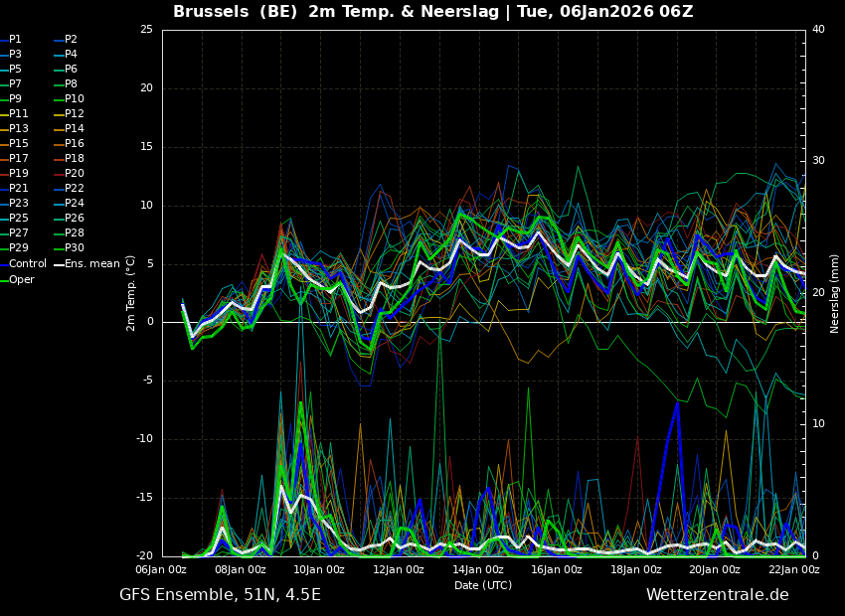Image resolution: width=845 pixels, height=616 pixels.
Task: Click the 18Jan 00z date tick label
Action: point(635,569)
